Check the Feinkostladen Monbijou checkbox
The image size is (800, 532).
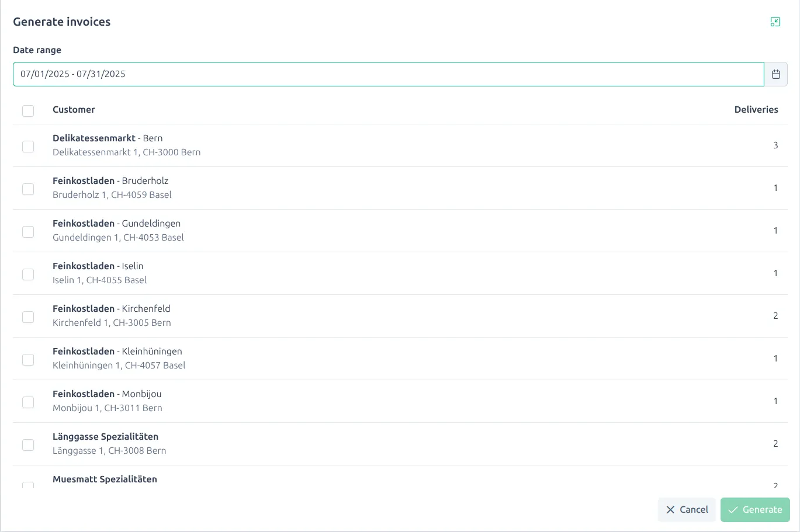[27, 402]
